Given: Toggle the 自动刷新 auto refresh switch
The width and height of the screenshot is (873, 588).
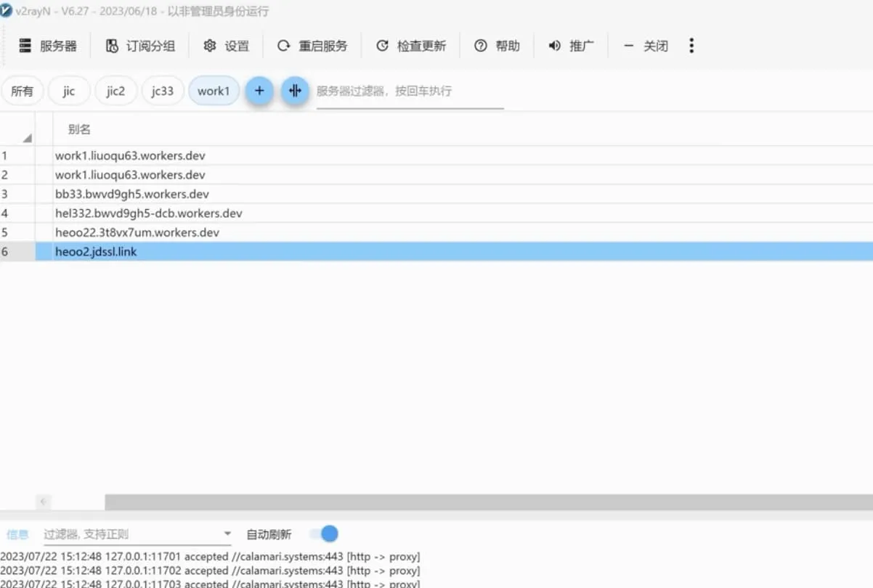Looking at the screenshot, I should 324,534.
